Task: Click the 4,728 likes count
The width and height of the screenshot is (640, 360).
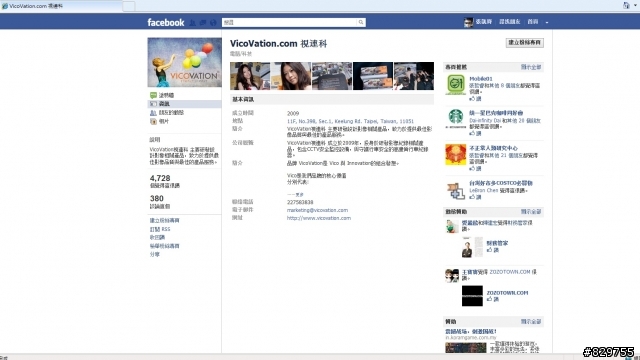Action: (160, 178)
